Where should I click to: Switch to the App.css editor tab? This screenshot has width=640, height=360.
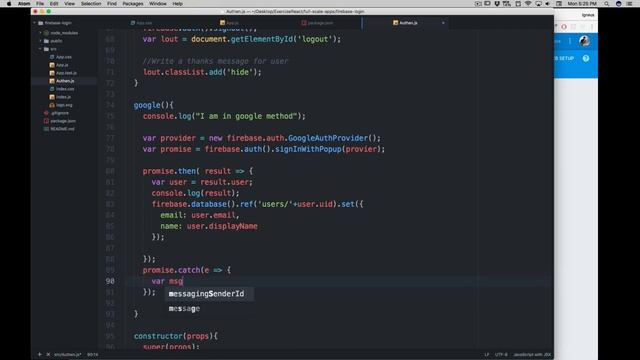click(x=142, y=23)
